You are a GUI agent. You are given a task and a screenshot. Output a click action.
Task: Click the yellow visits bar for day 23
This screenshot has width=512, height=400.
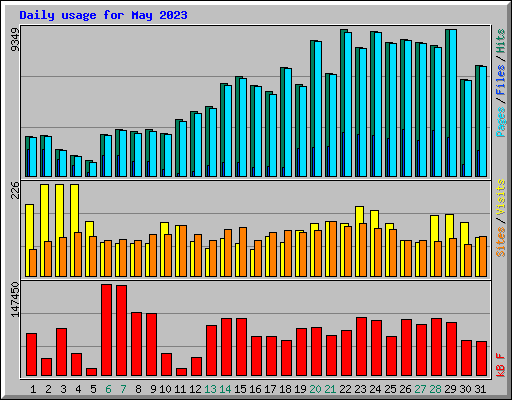(x=359, y=215)
